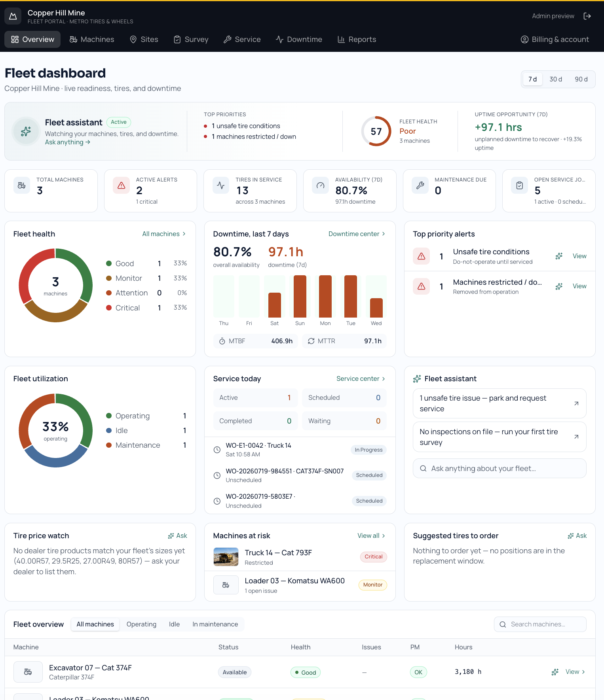
Task: Click View all in Machines at risk
Action: [372, 536]
